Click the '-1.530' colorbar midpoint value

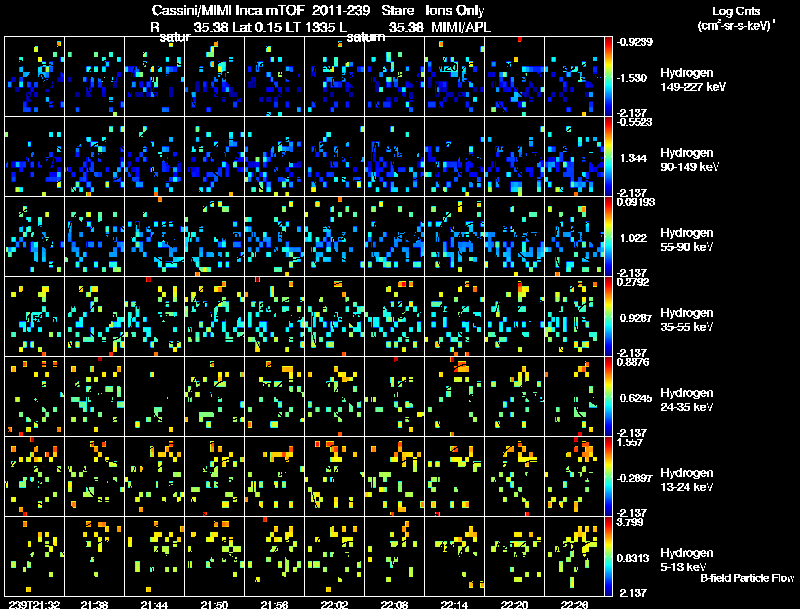[633, 78]
